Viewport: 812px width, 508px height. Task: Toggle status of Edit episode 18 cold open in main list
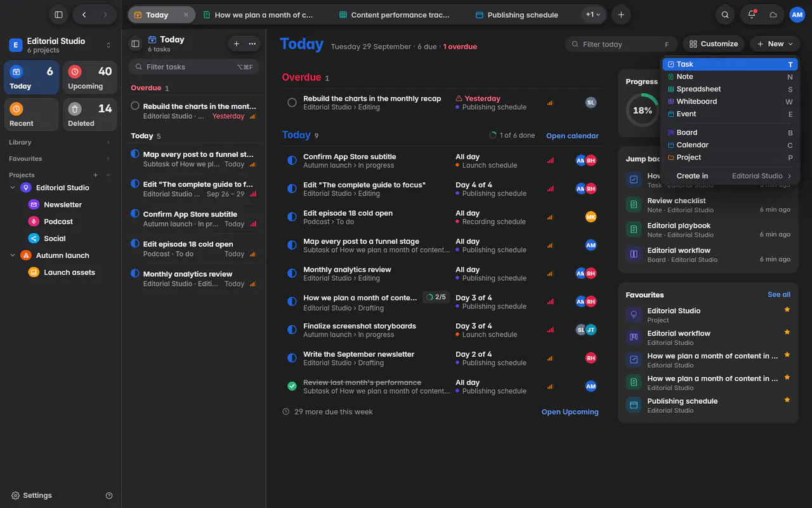292,217
